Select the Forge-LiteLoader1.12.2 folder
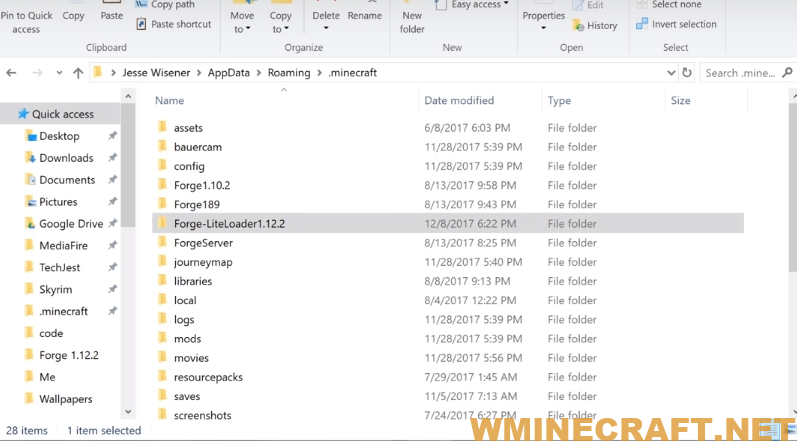This screenshot has width=797, height=441. 448,223
